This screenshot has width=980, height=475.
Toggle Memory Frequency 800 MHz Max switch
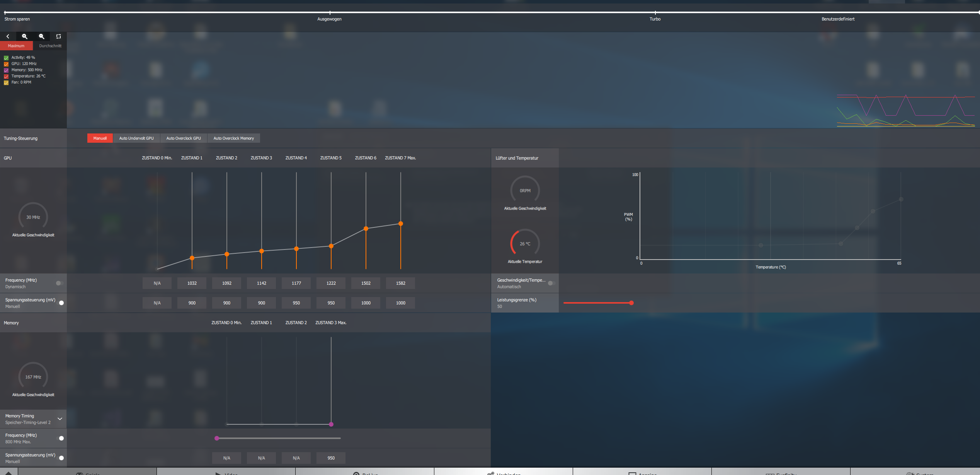click(x=60, y=438)
